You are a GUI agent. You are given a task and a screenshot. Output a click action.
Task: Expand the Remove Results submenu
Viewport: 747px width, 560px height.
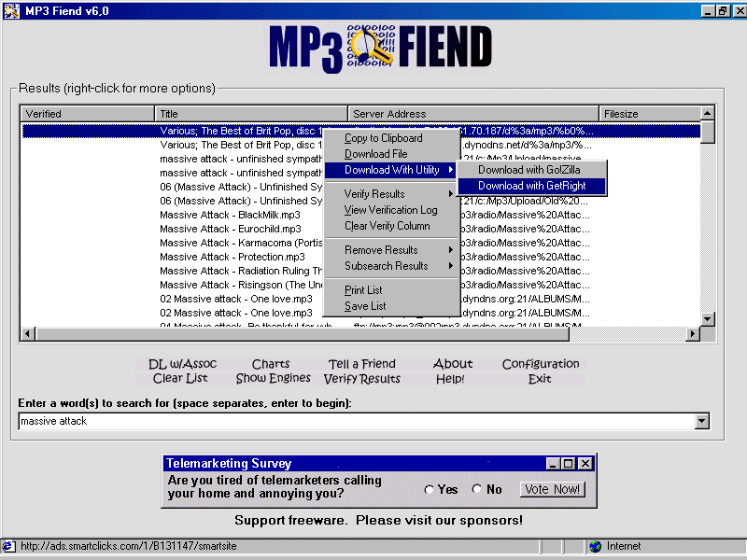[390, 250]
